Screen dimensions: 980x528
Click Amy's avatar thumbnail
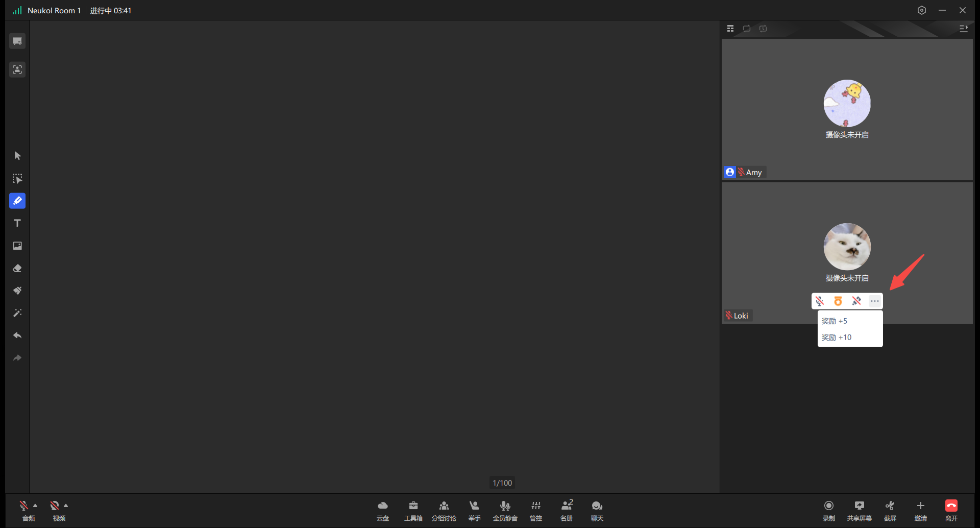(x=847, y=103)
